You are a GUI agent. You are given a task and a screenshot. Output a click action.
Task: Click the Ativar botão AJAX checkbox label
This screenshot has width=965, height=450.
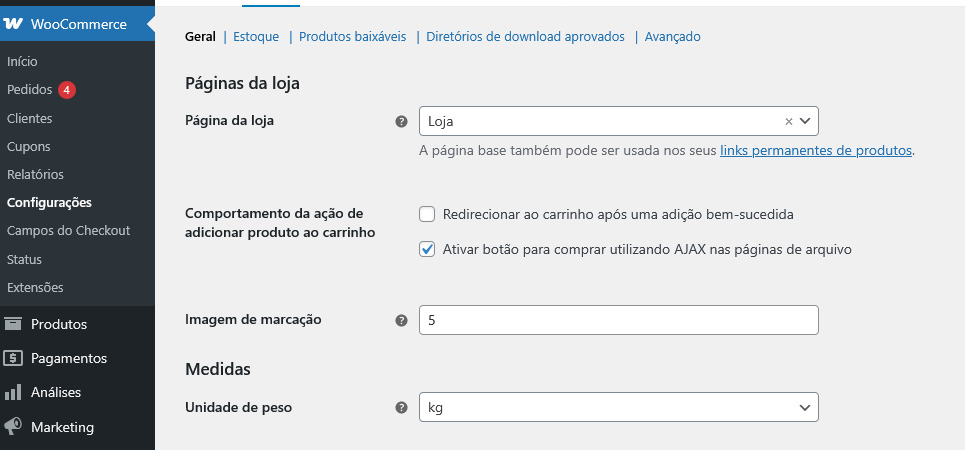pos(647,250)
